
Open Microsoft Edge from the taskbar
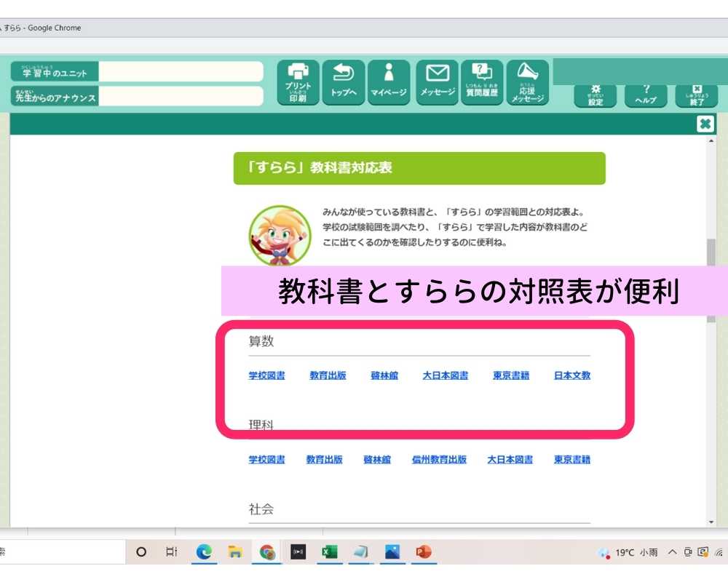pos(204,552)
